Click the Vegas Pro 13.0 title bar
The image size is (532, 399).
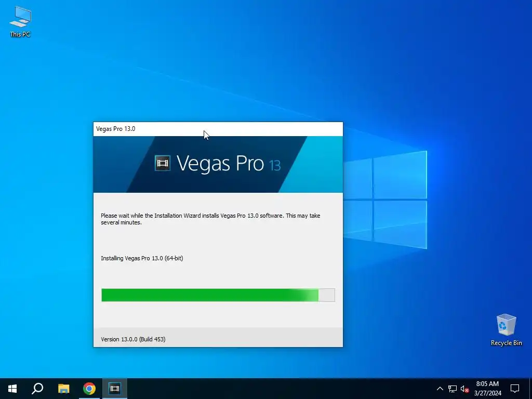pos(218,129)
